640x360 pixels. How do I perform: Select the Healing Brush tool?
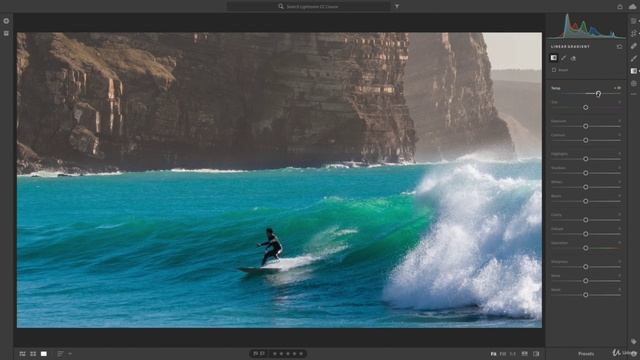coord(633,46)
